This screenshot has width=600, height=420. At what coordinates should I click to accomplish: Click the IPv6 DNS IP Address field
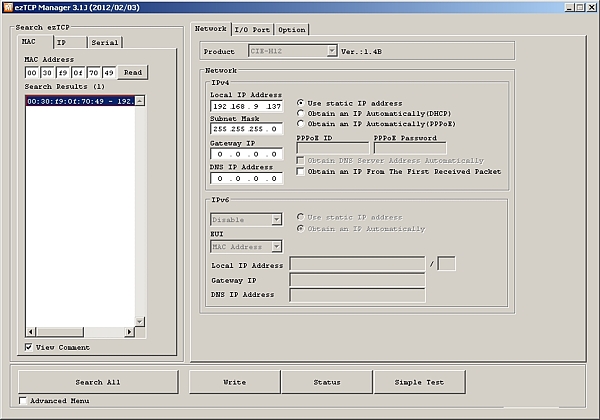pos(357,295)
